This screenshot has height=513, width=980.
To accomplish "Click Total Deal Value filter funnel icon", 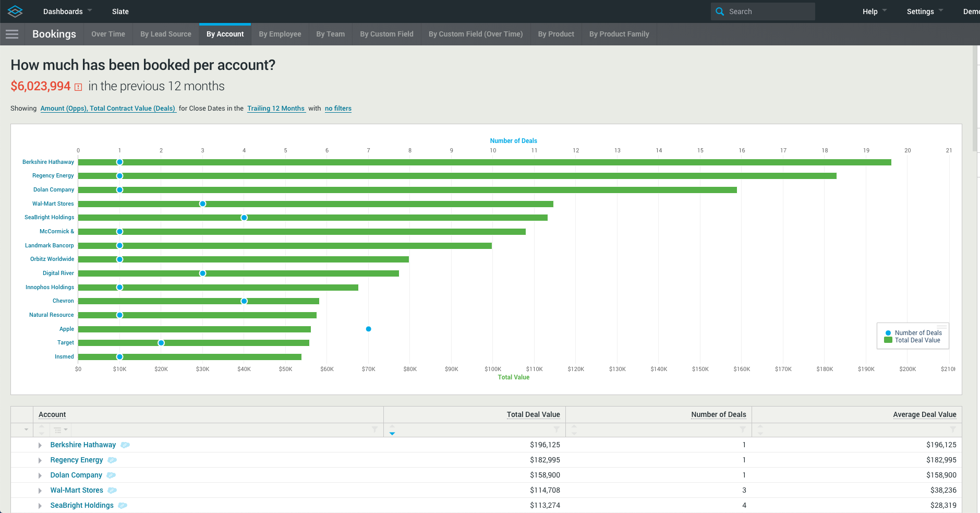I will pos(556,430).
